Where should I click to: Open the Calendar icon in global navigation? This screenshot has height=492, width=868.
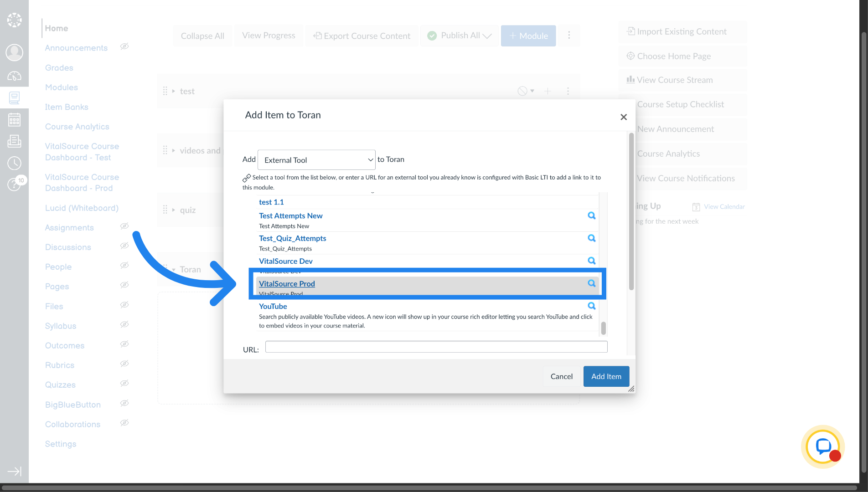[x=14, y=120]
